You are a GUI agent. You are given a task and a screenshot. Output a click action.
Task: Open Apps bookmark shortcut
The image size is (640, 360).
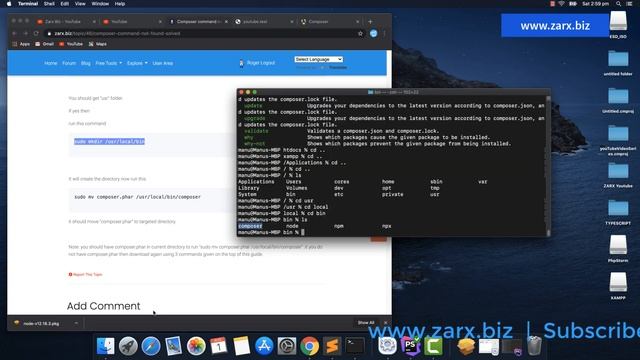pos(21,44)
